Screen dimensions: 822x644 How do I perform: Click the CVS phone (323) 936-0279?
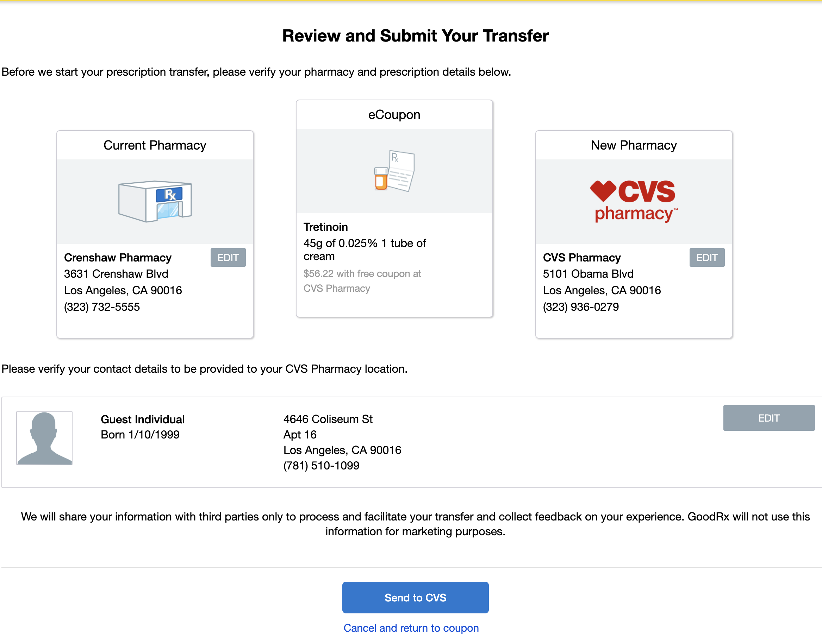[581, 307]
